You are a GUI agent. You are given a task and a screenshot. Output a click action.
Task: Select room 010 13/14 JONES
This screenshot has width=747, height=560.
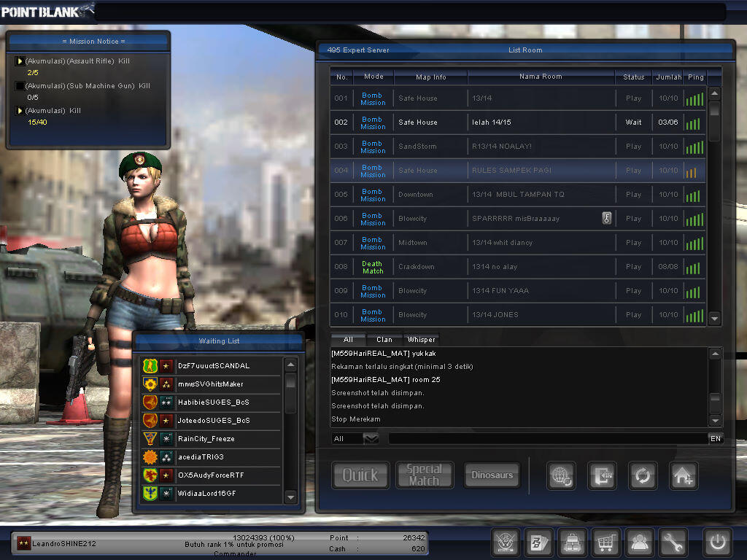(518, 315)
